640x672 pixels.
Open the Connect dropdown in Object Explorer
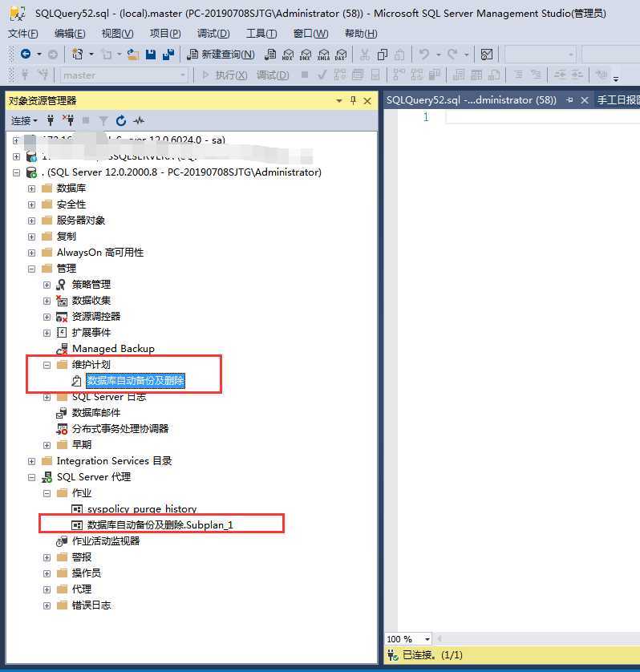coord(24,121)
